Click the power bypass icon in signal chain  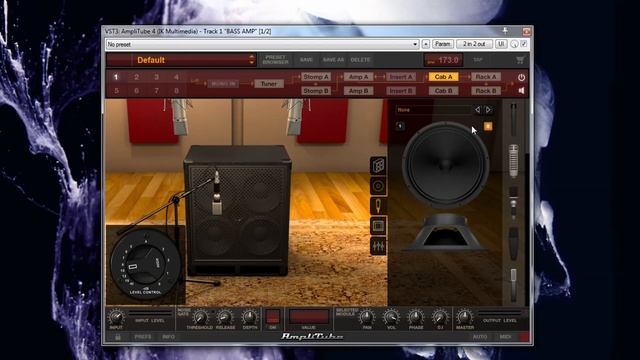pyautogui.click(x=521, y=77)
